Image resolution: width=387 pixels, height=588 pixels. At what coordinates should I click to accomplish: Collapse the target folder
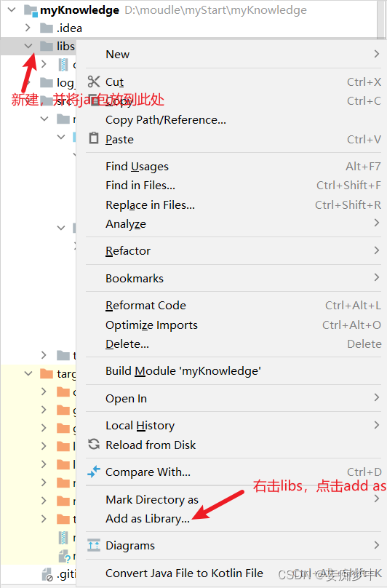(x=28, y=373)
